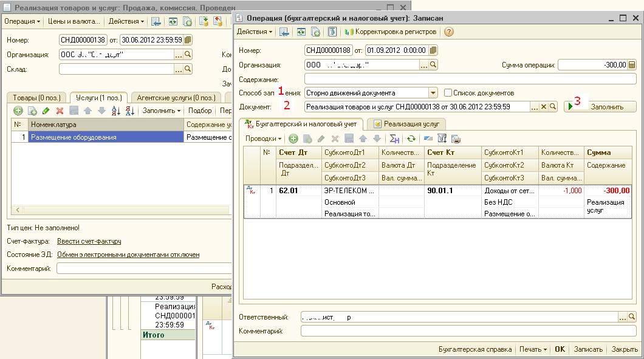Click find-in-list icon in Реализация window toolbar

[x=156, y=21]
